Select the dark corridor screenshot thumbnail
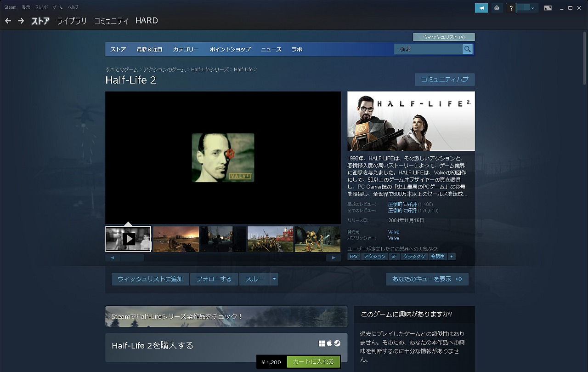This screenshot has width=588, height=372. tap(223, 239)
